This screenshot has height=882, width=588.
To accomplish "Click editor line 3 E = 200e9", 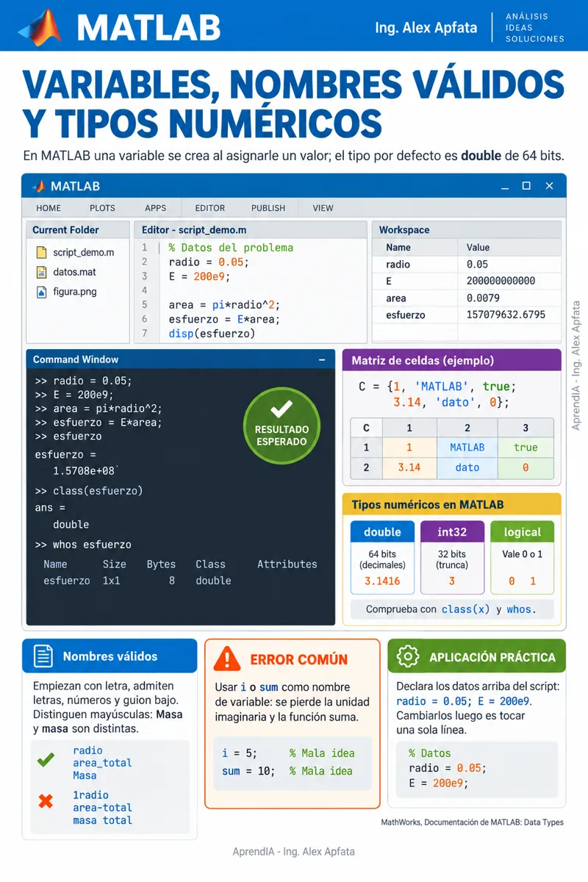I will click(x=199, y=276).
